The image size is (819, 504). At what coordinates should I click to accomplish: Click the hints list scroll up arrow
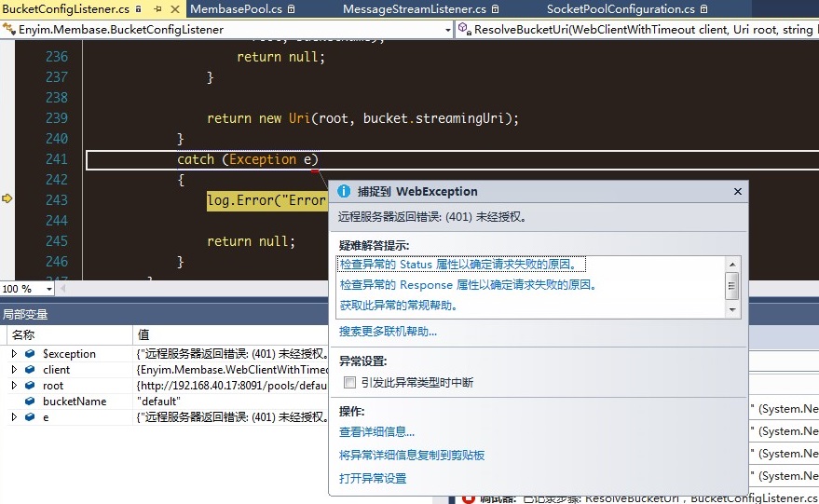[732, 264]
